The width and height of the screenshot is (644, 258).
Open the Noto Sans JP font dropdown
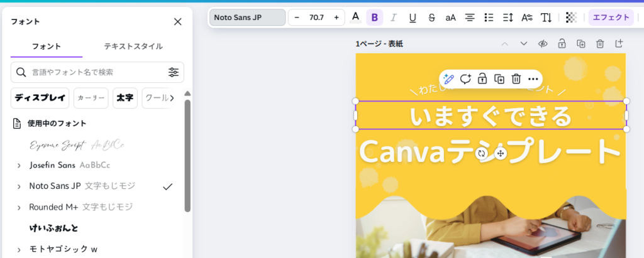click(x=248, y=18)
